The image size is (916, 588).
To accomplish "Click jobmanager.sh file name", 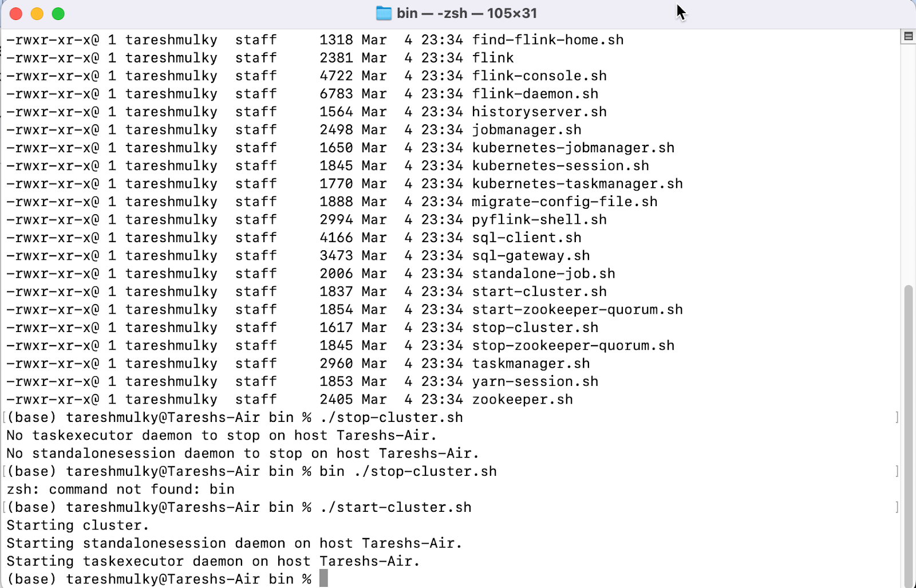I will pos(527,130).
